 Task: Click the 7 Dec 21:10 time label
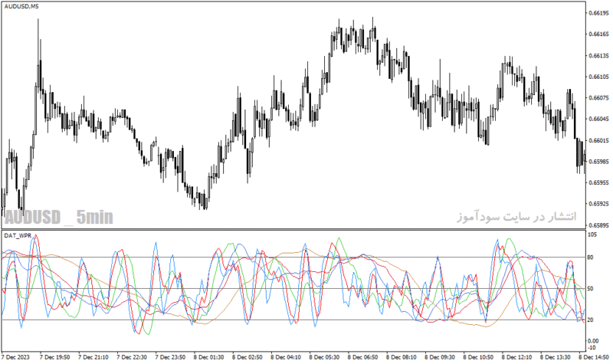[x=93, y=357]
